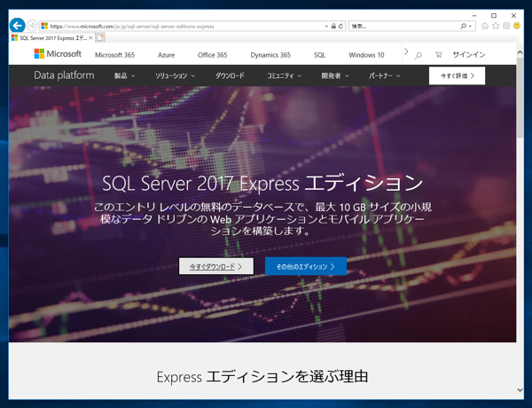
Task: Click the browser forward arrow button
Action: coord(32,26)
